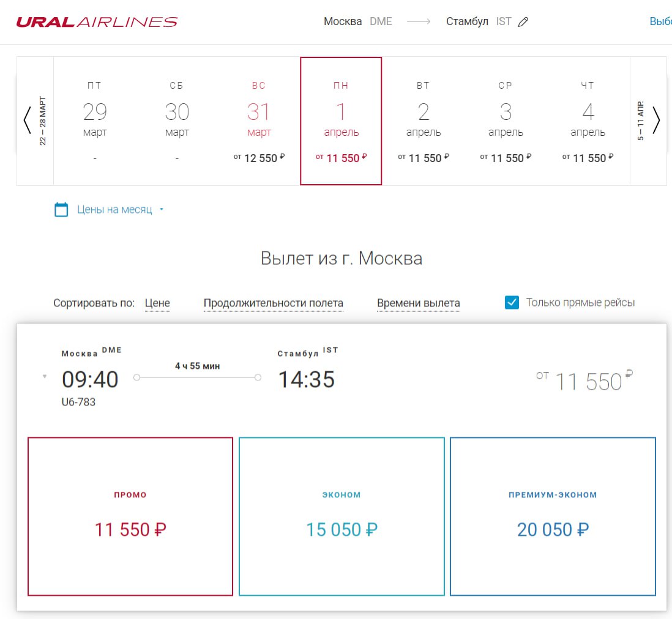Choose the Эконом fare for 15 050 ₽

coord(342,516)
